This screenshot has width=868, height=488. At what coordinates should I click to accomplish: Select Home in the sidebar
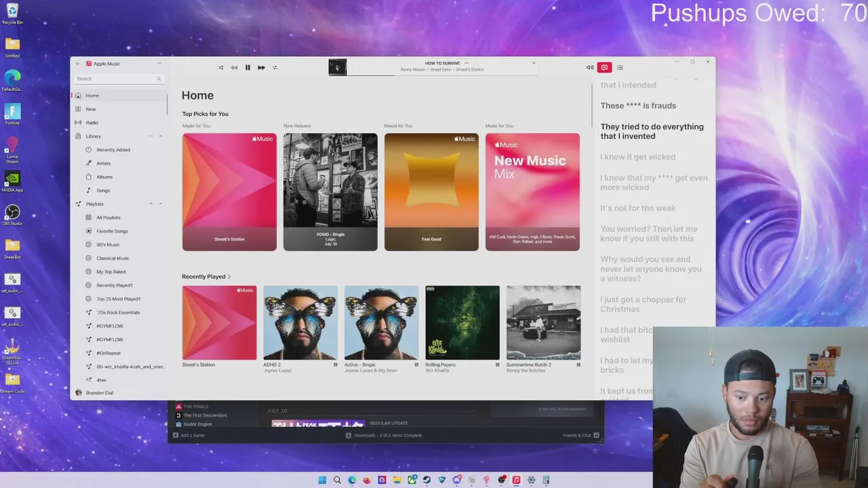click(119, 96)
